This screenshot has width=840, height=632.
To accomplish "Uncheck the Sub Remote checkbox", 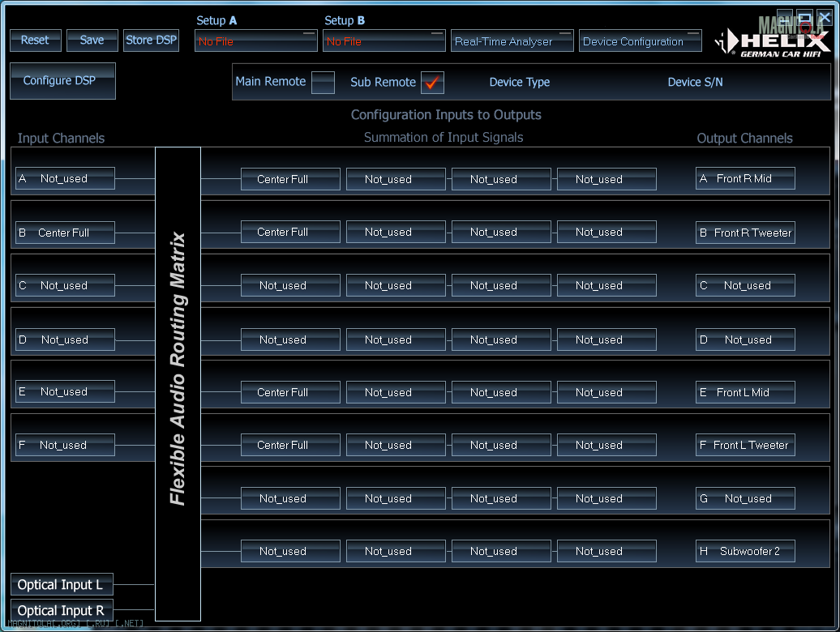I will (x=432, y=83).
